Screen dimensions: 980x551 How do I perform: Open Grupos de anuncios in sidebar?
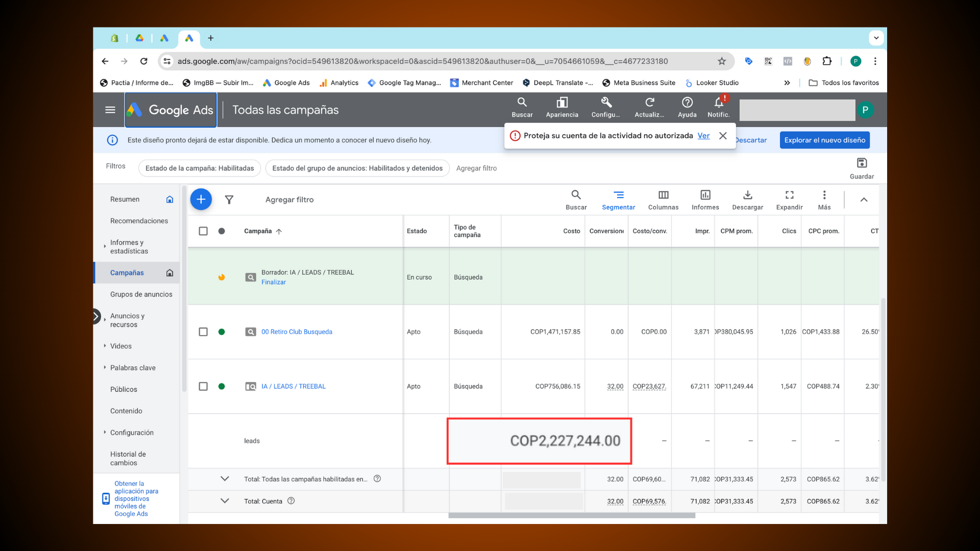pyautogui.click(x=141, y=294)
